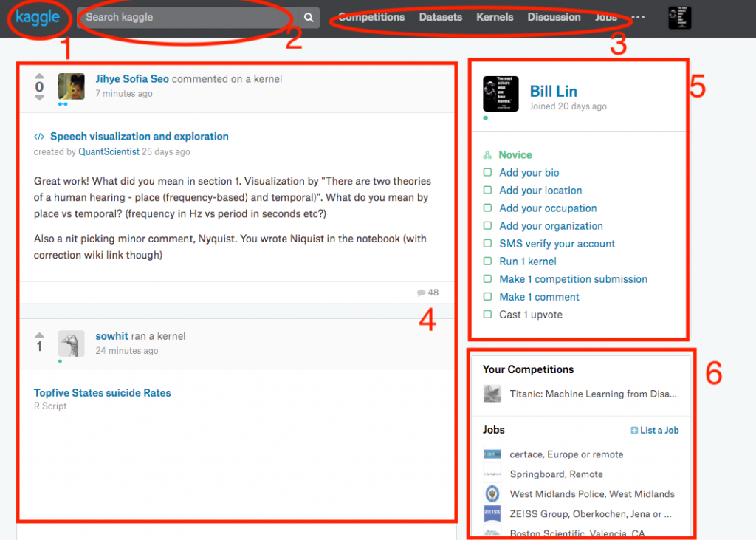Image resolution: width=756 pixels, height=540 pixels.
Task: Open the Discussion nav item
Action: point(554,18)
